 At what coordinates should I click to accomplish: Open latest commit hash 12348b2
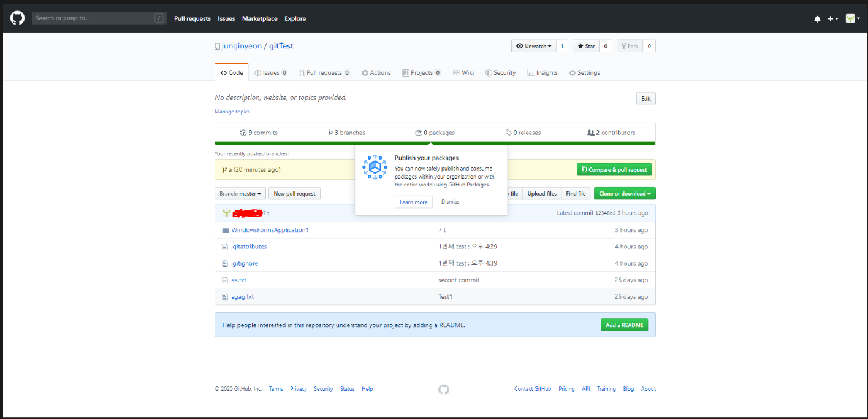[605, 213]
